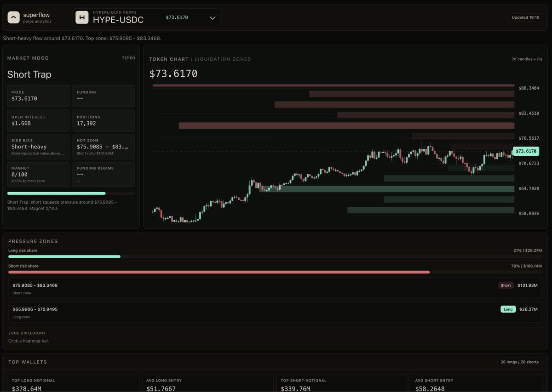552x392 pixels.
Task: Click the $76.5617 axis label
Action: pyautogui.click(x=529, y=138)
